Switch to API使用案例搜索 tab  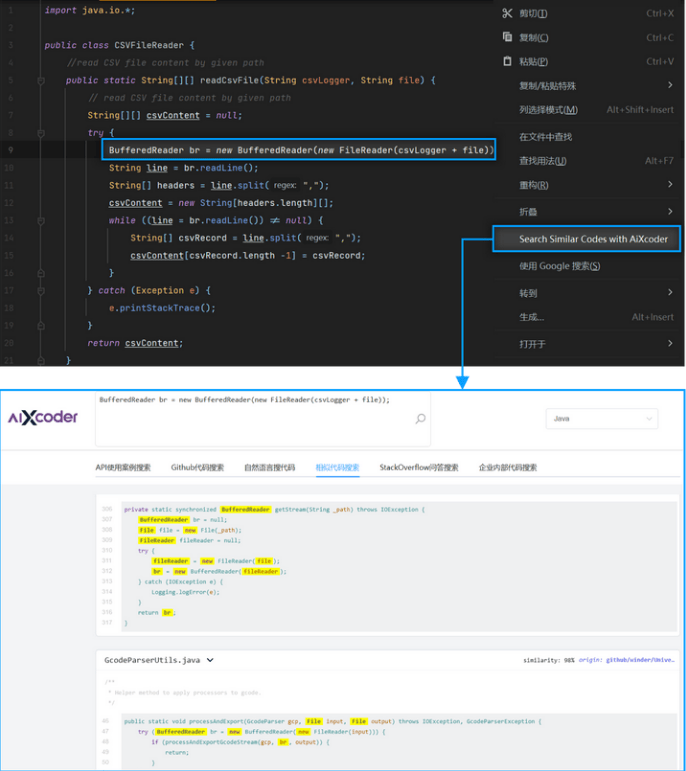[x=123, y=467]
